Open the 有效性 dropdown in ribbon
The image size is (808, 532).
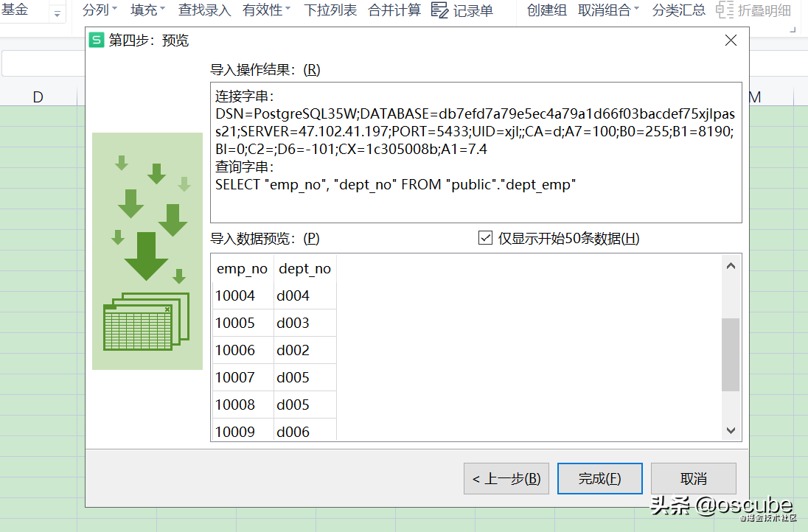point(266,10)
